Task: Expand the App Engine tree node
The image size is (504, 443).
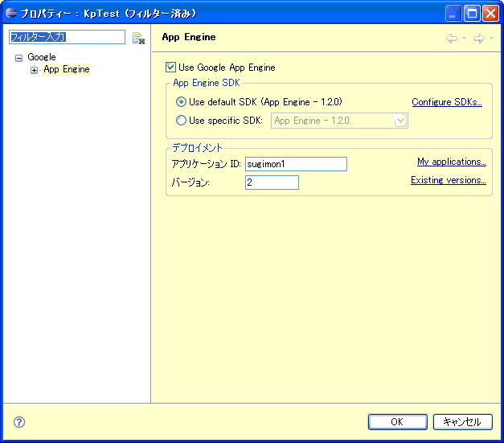Action: pos(34,70)
